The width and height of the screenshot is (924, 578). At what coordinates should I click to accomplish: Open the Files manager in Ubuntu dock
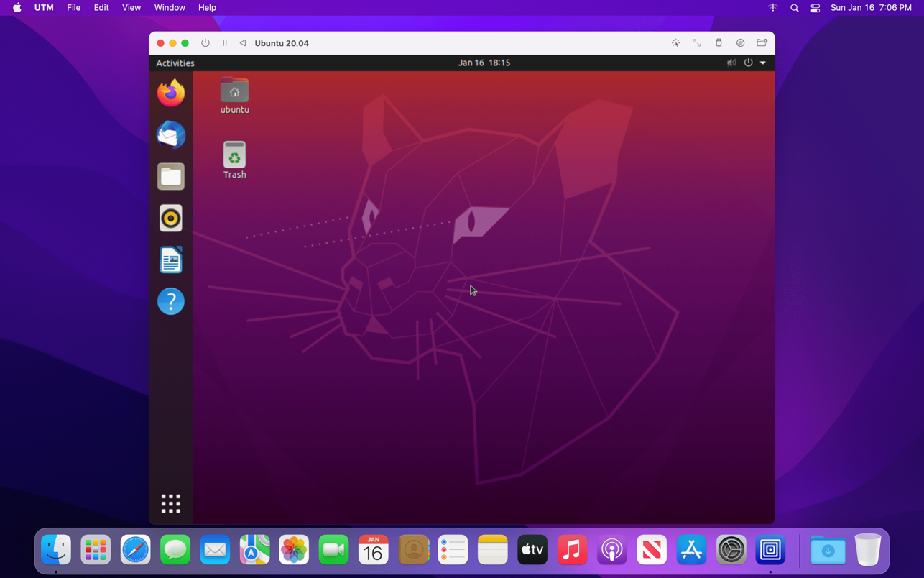pyautogui.click(x=171, y=176)
